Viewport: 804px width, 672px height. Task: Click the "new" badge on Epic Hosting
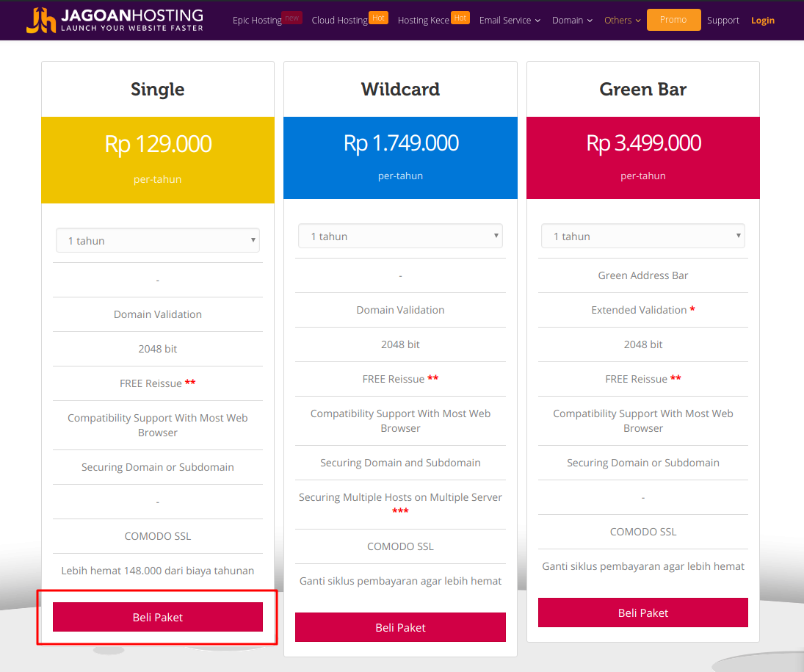tap(291, 18)
